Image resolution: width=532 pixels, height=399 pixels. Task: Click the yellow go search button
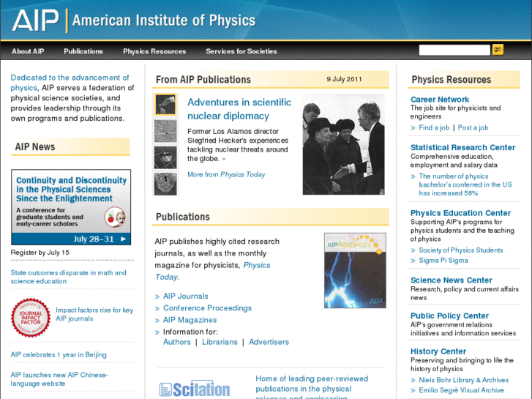tap(498, 50)
